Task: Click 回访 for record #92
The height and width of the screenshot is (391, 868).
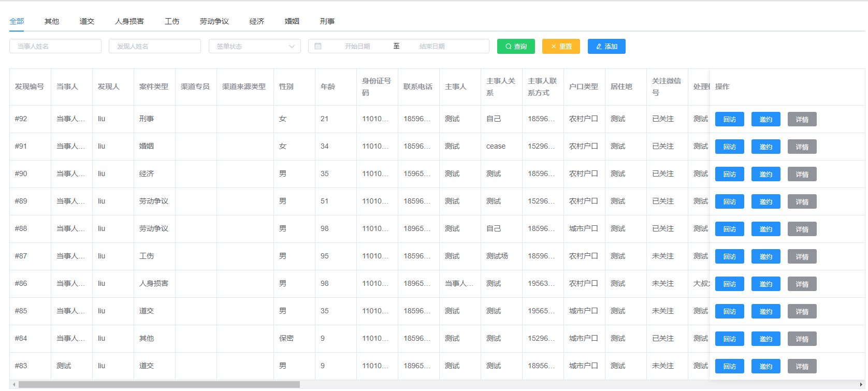Action: [x=730, y=119]
